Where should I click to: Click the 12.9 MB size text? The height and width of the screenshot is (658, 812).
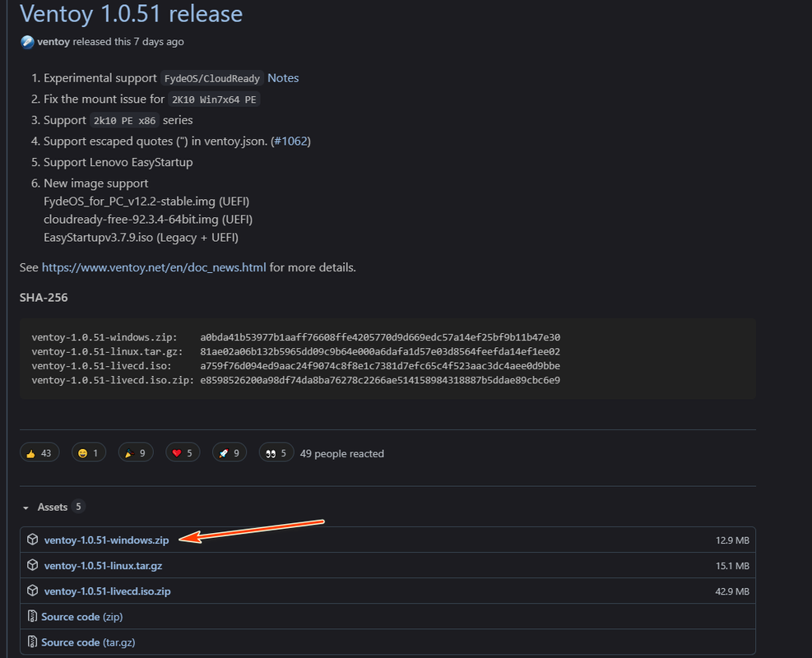(732, 540)
